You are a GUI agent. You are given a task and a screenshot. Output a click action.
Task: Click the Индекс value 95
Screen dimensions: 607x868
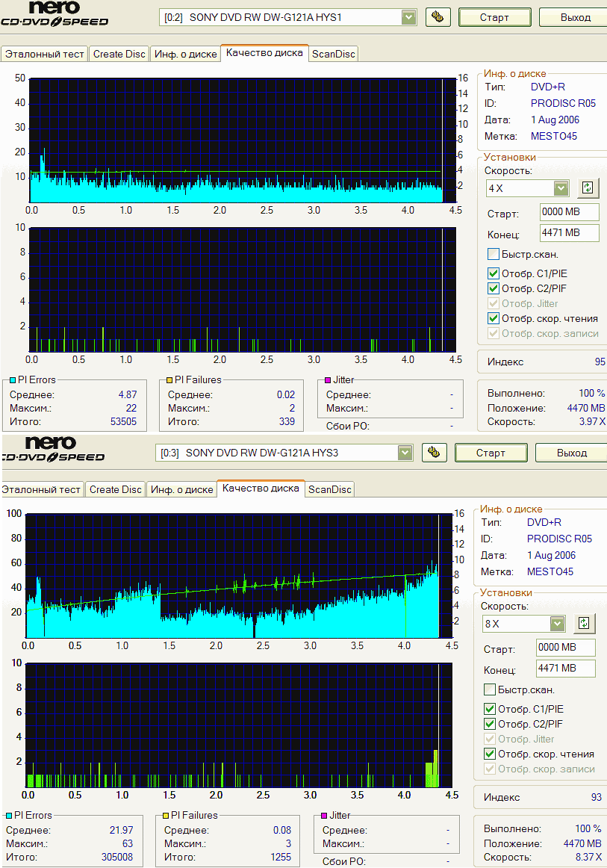(x=600, y=362)
